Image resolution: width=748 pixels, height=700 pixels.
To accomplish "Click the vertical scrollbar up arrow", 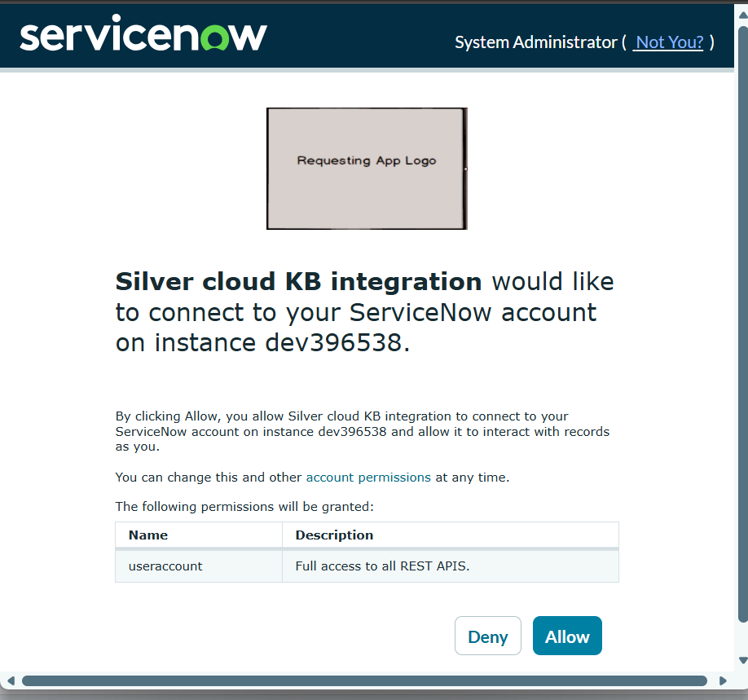I will tap(743, 15).
